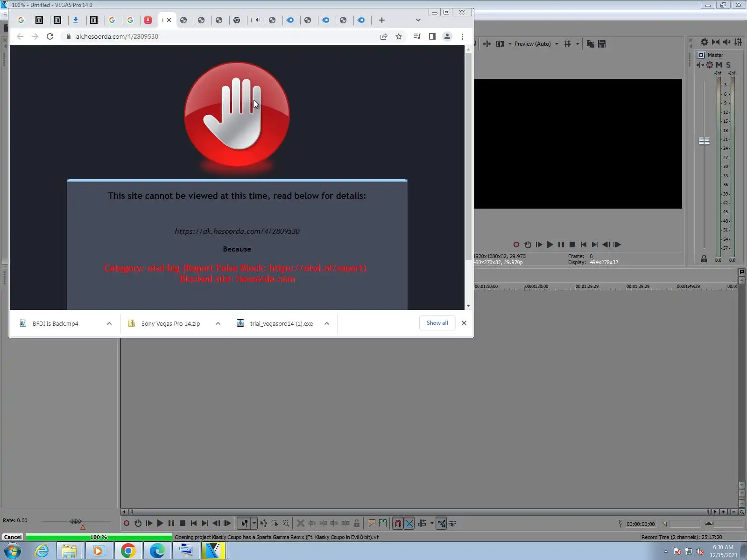Toggle the Dim Output speaker icon
This screenshot has width=747, height=560.
(727, 42)
